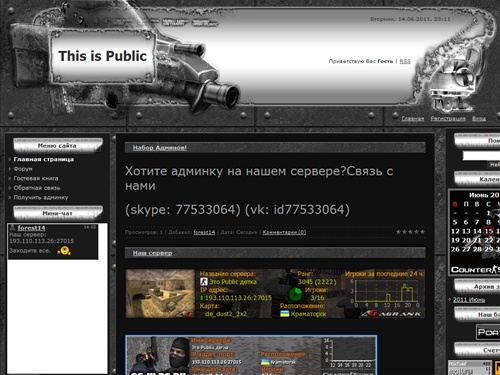
Task: Open the Обратная связь menu link
Action: click(37, 188)
